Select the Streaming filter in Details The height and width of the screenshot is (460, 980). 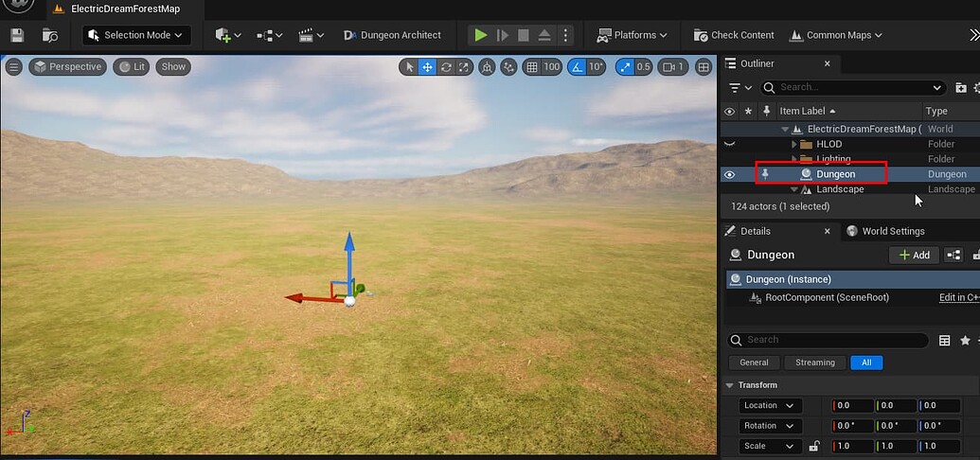tap(814, 363)
